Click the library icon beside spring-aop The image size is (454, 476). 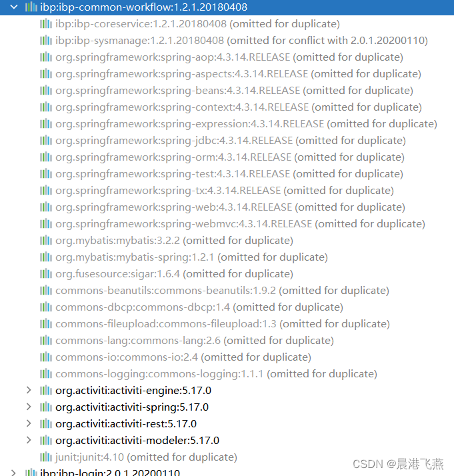click(46, 57)
